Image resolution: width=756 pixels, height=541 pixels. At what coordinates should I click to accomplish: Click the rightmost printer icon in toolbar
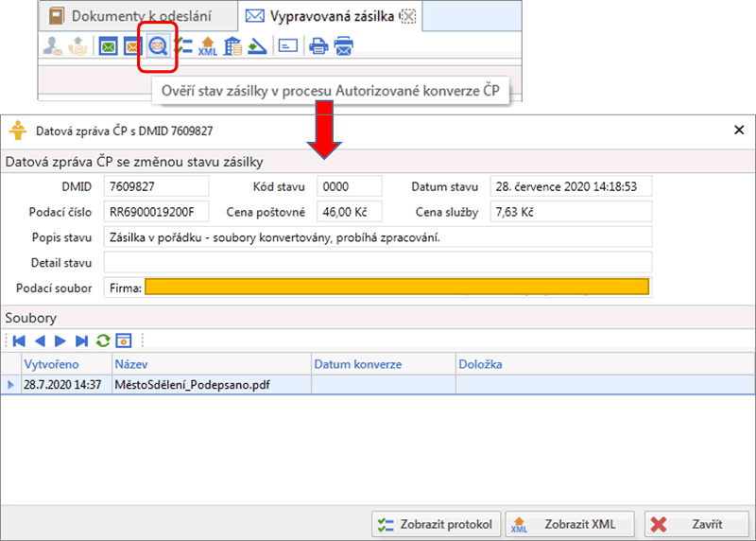[344, 46]
